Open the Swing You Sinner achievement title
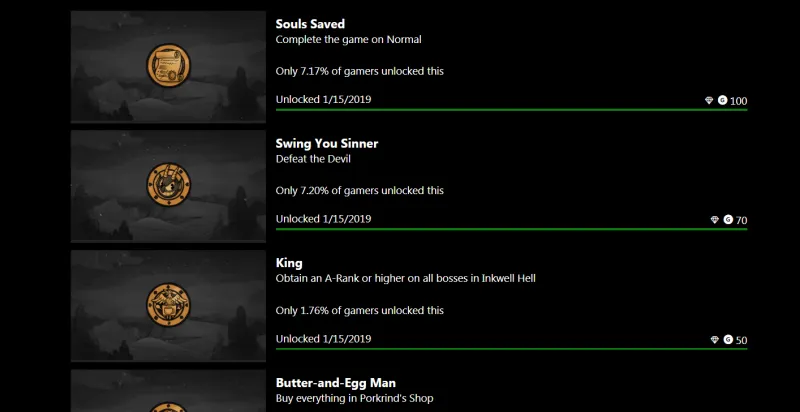This screenshot has height=412, width=800. point(327,143)
